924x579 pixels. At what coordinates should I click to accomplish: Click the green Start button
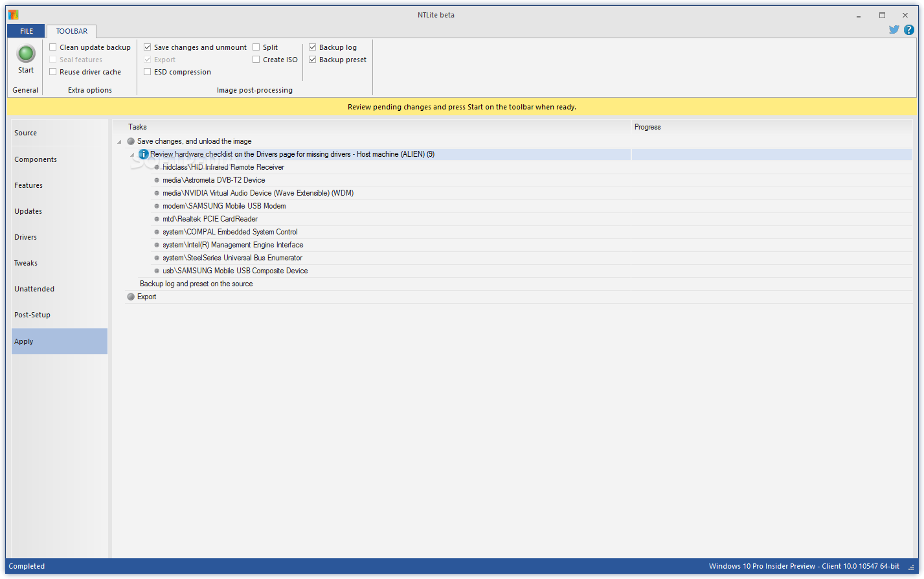pos(26,54)
